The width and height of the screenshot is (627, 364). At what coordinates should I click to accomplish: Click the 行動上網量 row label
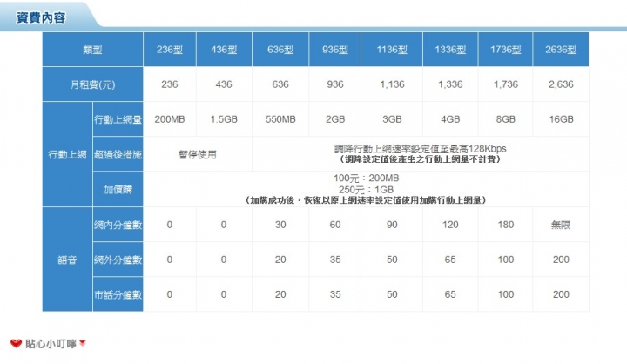pyautogui.click(x=118, y=119)
